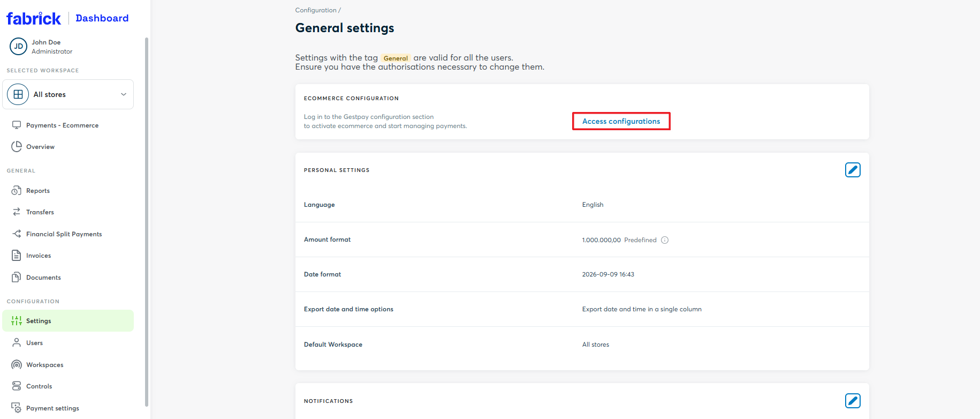Screen dimensions: 980x419
Task: Click the Users person icon
Action: click(17, 343)
